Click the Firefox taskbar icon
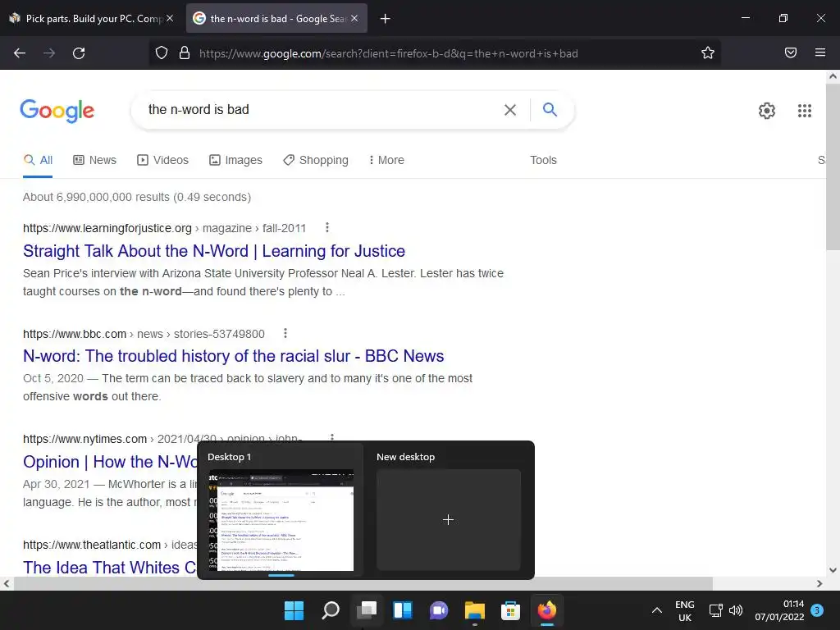The height and width of the screenshot is (630, 840). coord(547,610)
